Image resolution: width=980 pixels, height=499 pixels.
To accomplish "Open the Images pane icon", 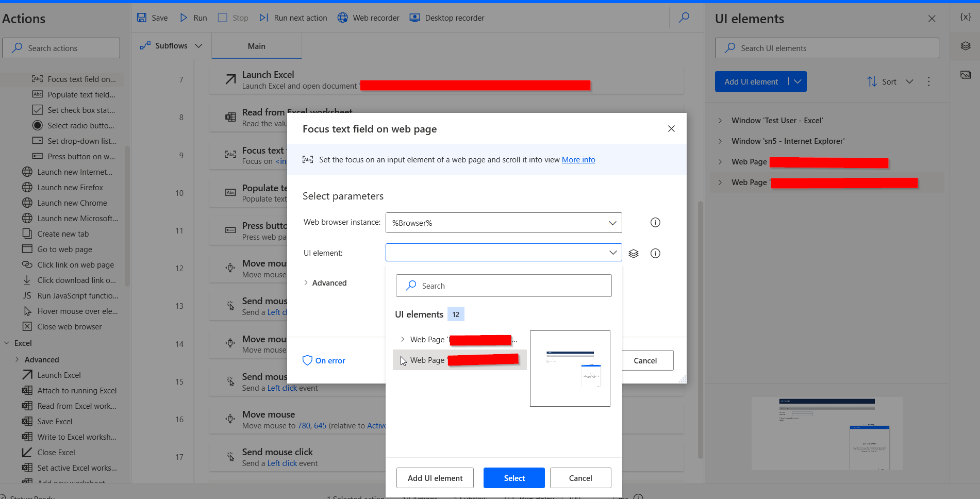I will pyautogui.click(x=965, y=75).
